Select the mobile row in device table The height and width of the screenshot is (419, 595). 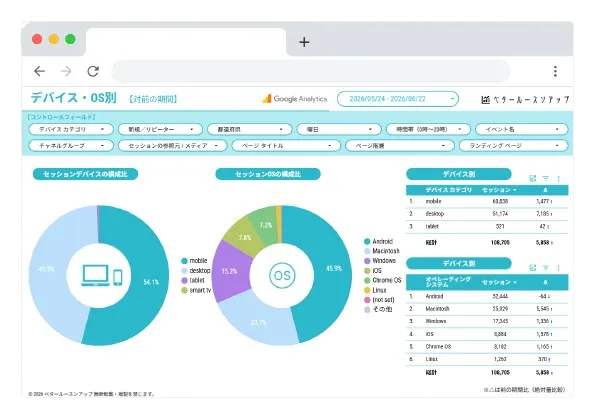point(487,201)
